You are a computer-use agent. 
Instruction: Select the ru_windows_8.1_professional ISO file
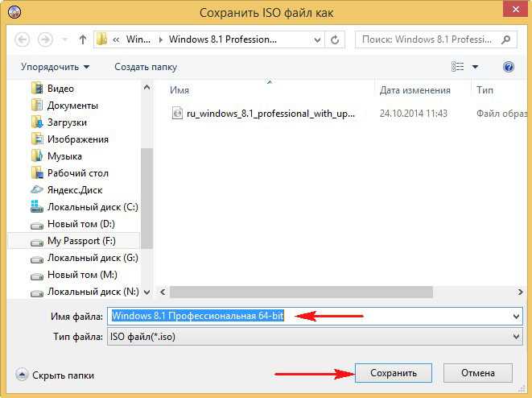point(270,114)
